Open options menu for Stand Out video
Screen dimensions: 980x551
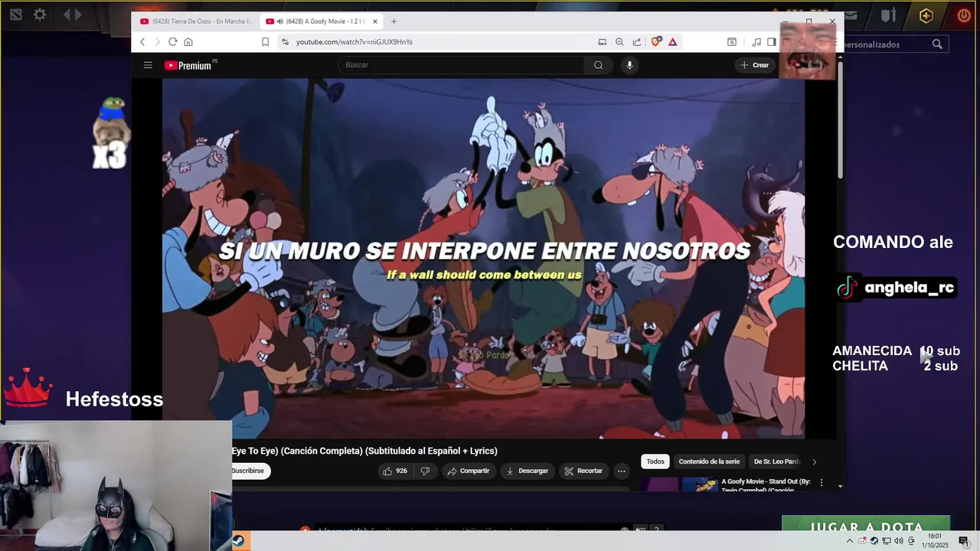(822, 483)
